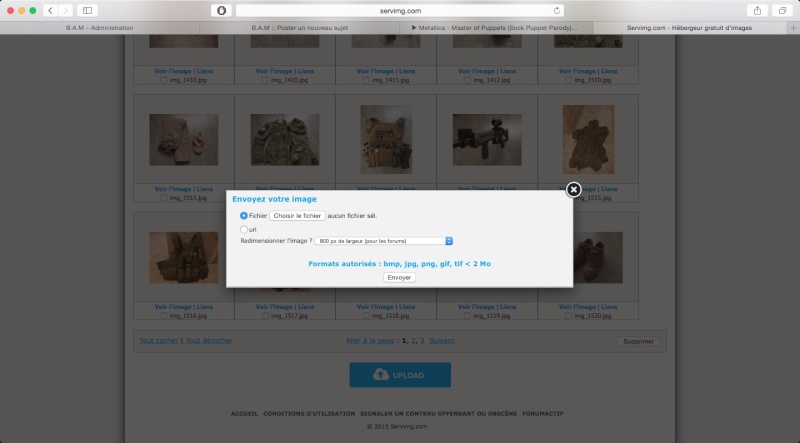Open the FORUMACTIF footer link
This screenshot has height=443, width=800.
point(543,413)
